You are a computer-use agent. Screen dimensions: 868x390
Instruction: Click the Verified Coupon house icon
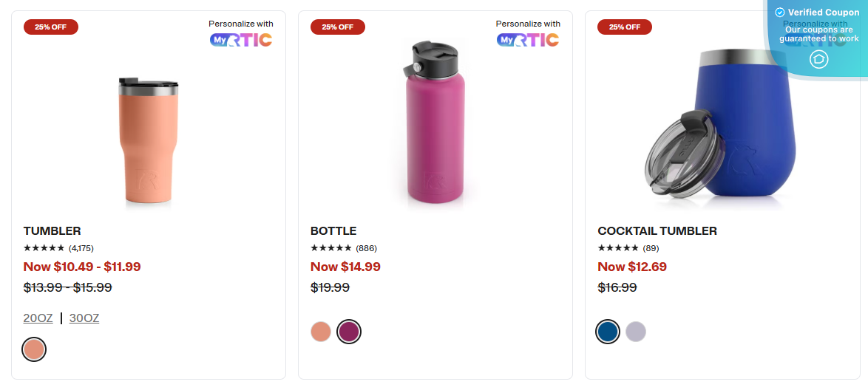[818, 59]
